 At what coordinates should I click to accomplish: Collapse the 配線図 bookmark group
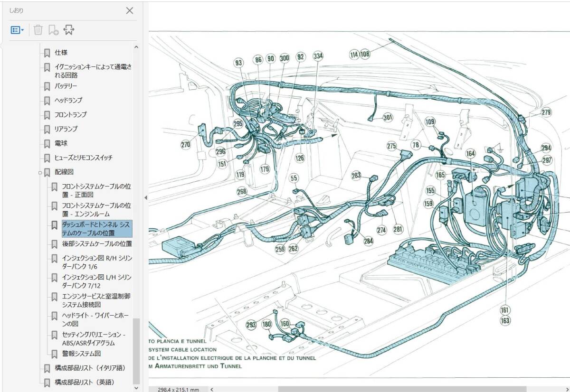(x=40, y=173)
